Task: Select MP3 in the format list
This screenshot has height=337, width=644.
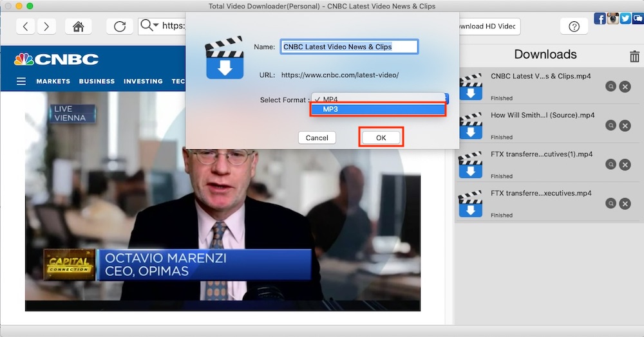Action: point(378,109)
